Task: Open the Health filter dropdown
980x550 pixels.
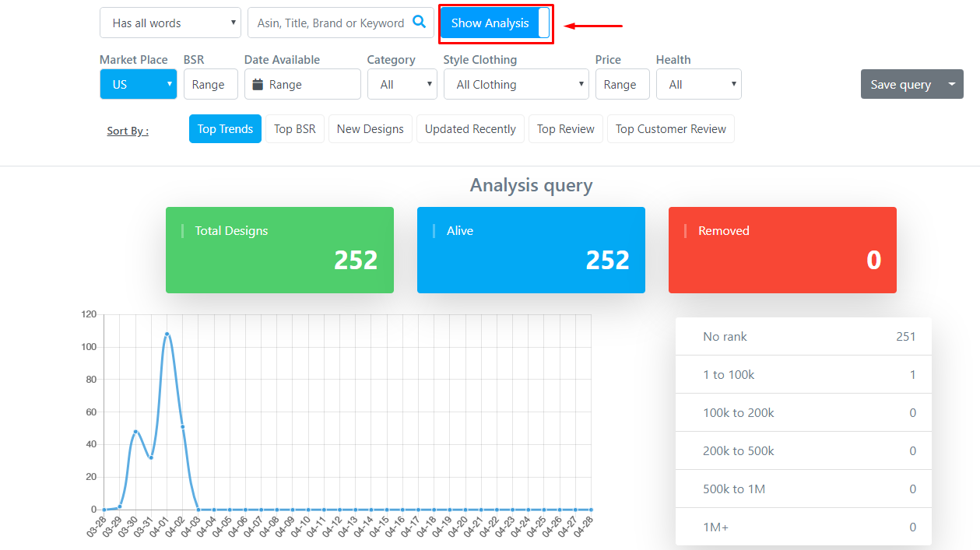Action: [698, 84]
